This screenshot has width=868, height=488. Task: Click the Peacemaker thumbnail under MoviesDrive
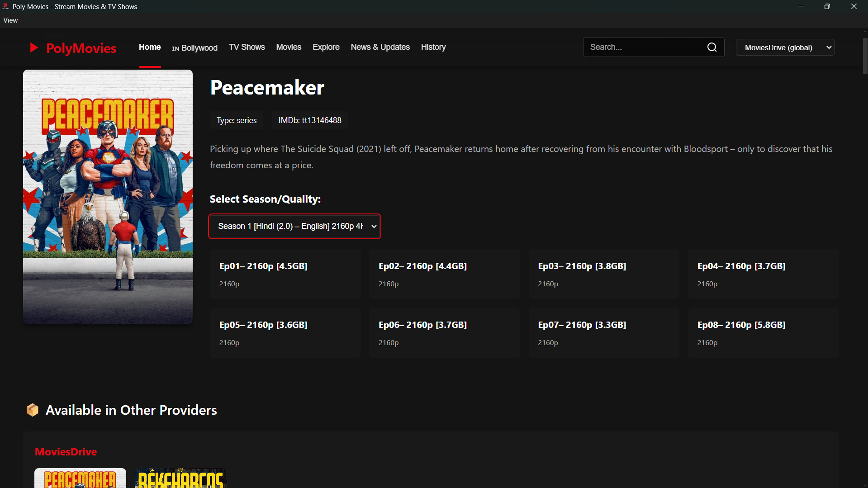click(80, 478)
